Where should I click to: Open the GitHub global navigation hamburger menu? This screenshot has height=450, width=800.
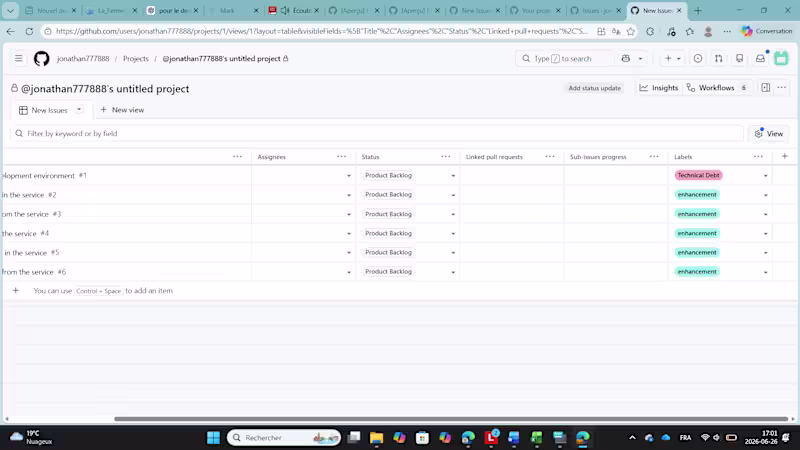[19, 59]
